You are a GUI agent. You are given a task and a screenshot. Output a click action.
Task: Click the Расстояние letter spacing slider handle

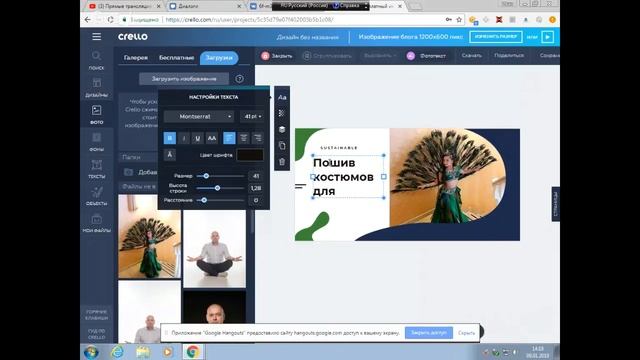pyautogui.click(x=204, y=200)
